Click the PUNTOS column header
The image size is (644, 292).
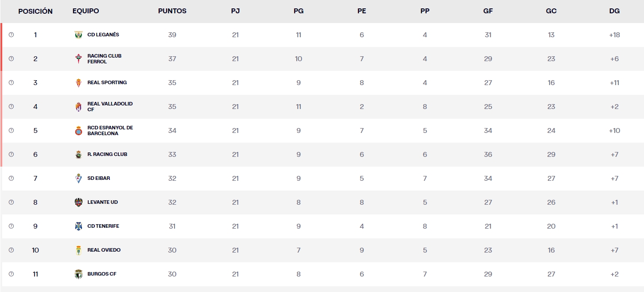coord(172,11)
